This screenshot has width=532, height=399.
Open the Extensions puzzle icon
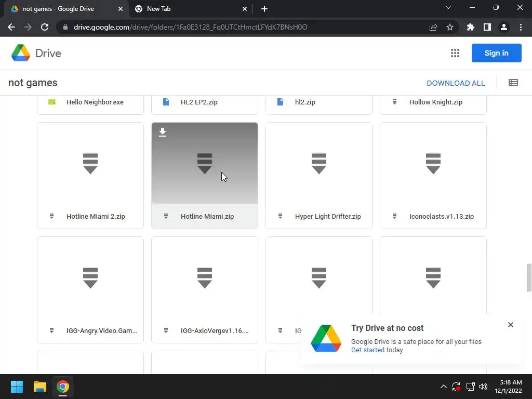(x=471, y=27)
